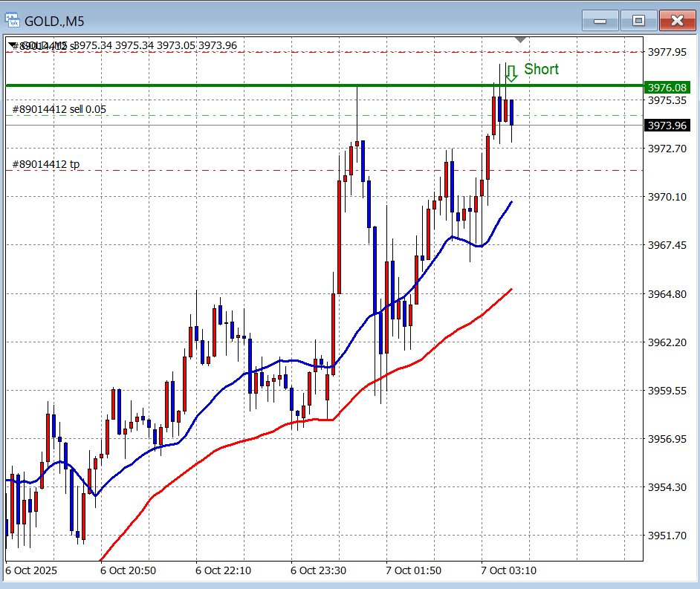700x589 pixels.
Task: Click the 7 Oct 03:10 time axis label
Action: click(509, 570)
